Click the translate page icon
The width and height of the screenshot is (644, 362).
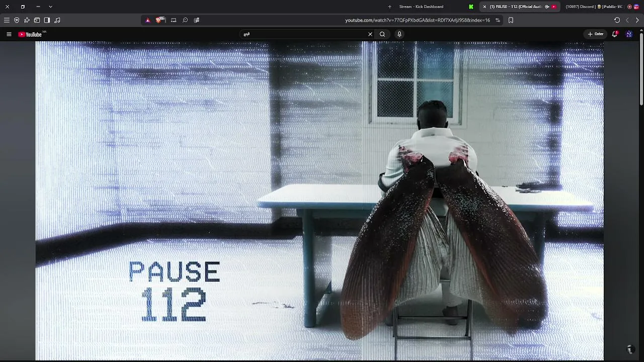pyautogui.click(x=197, y=20)
